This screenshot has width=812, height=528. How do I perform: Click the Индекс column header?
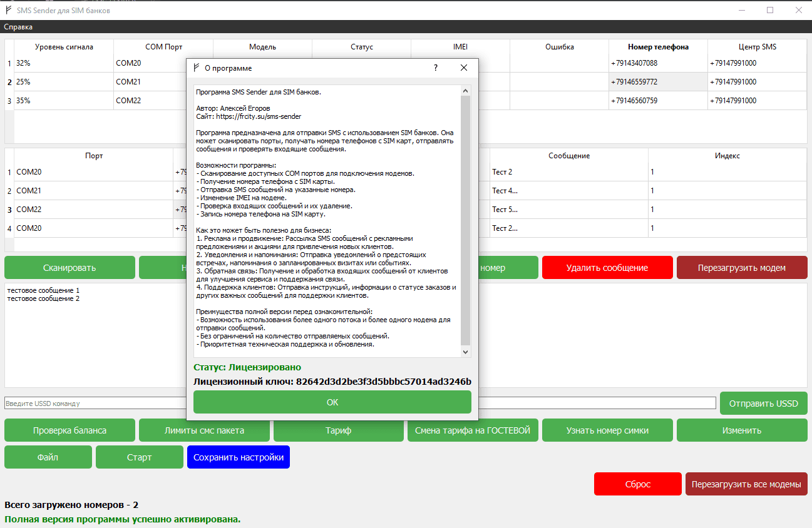[727, 156]
